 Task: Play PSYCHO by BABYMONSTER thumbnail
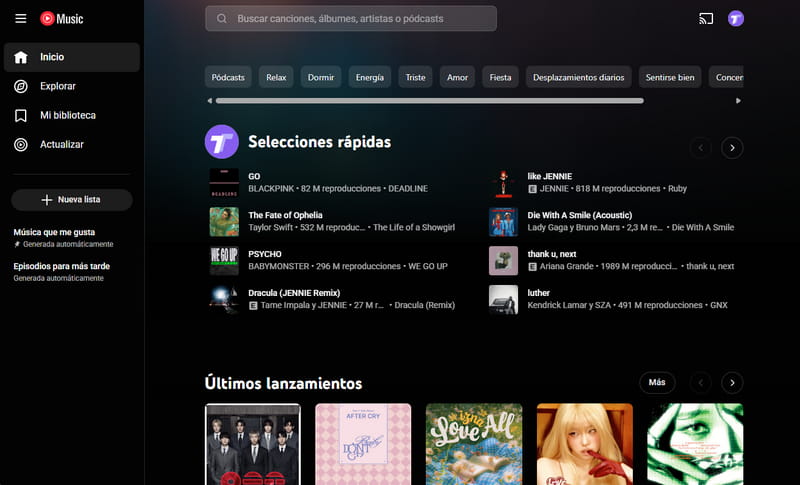pos(224,261)
